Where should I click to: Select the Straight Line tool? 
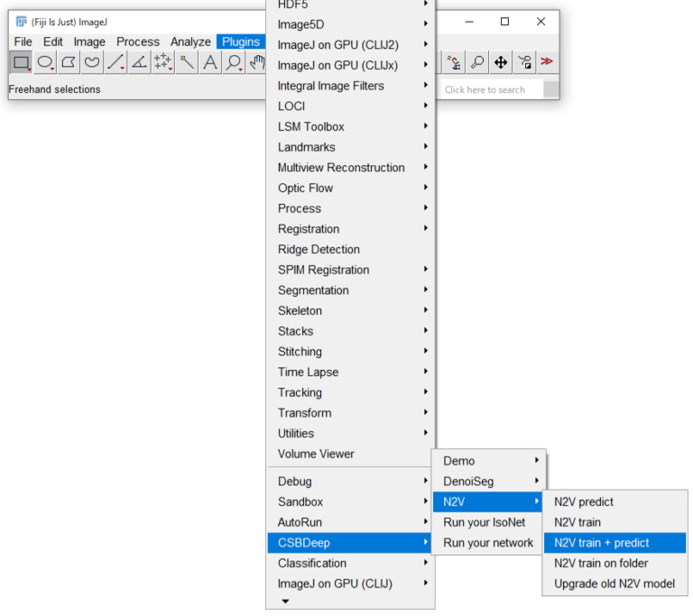point(115,62)
